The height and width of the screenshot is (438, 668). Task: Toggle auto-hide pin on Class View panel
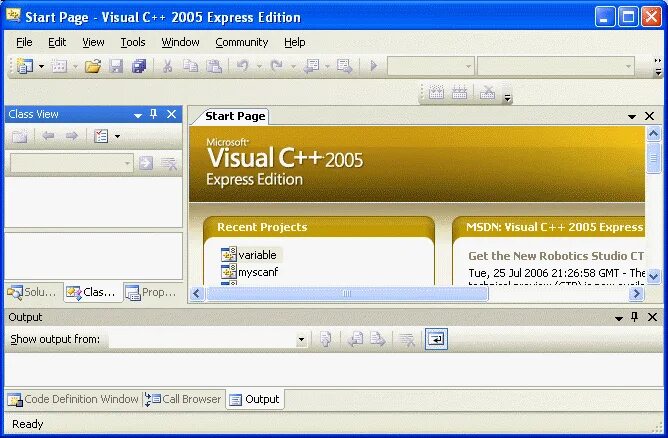[154, 114]
